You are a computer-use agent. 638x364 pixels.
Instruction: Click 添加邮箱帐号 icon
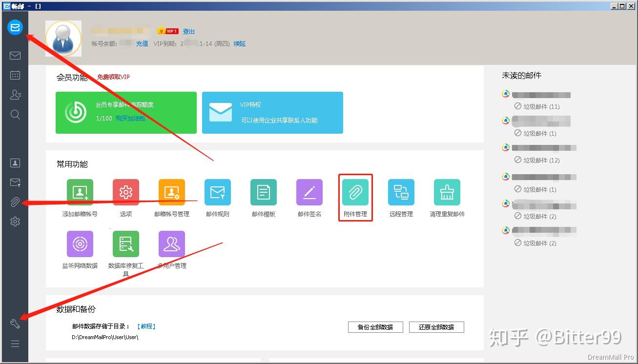pos(80,192)
